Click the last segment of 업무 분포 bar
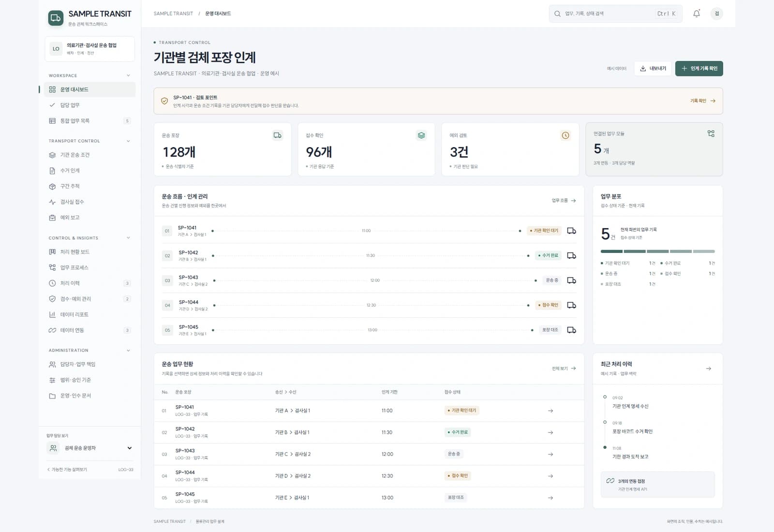 coord(704,251)
